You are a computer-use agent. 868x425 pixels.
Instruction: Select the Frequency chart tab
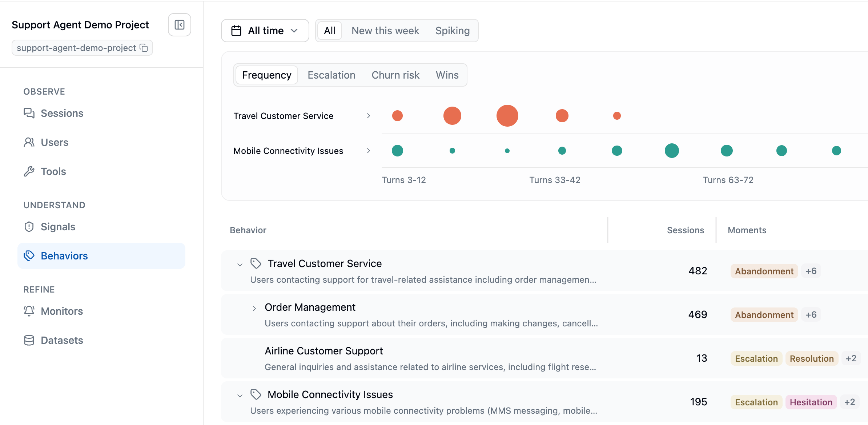point(267,75)
